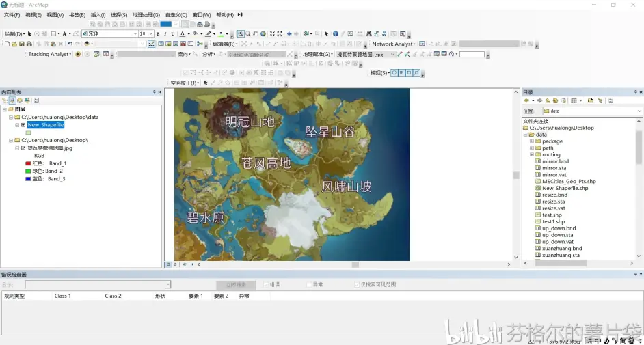Select the Pan hand tool

256,33
